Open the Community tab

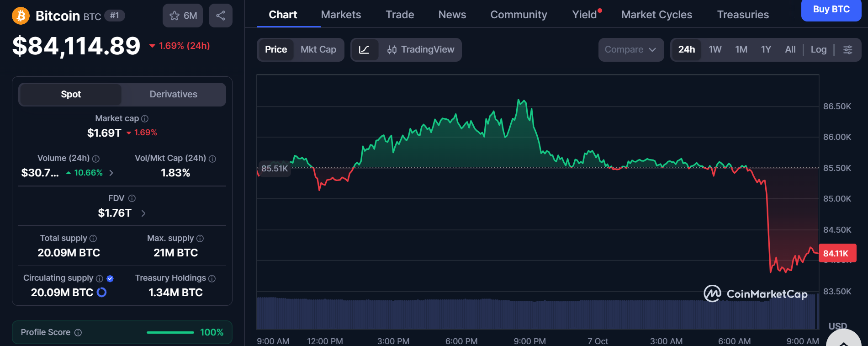(x=519, y=15)
